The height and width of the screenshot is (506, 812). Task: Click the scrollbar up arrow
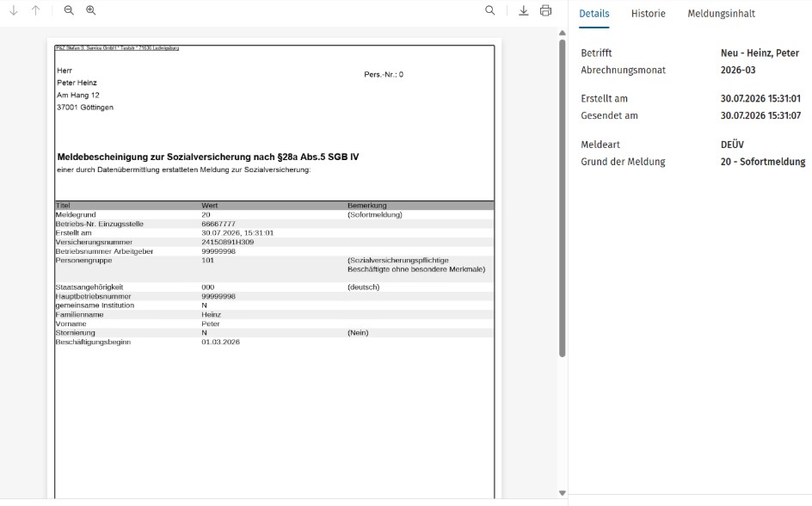coord(563,34)
